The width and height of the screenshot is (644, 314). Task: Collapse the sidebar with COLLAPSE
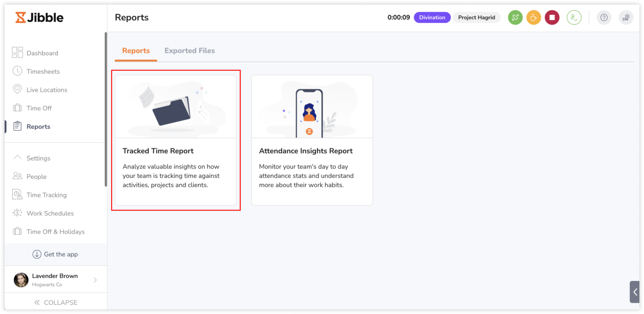(x=57, y=302)
